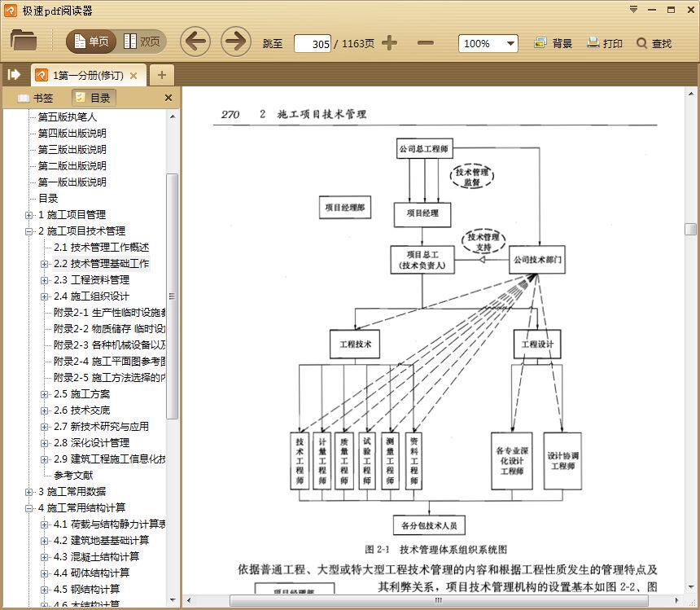
Task: Click the outline panel scroll-down arrow
Action: click(x=173, y=600)
